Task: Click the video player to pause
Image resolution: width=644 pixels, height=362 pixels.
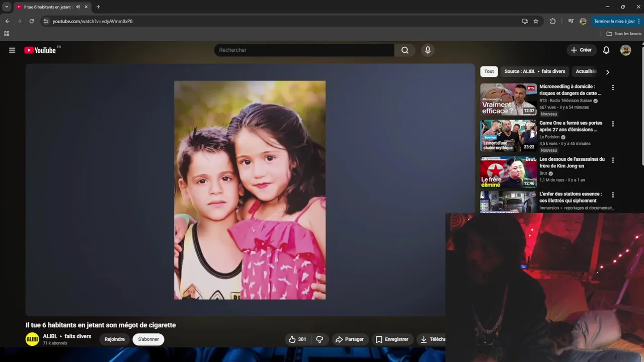Action: (x=250, y=190)
